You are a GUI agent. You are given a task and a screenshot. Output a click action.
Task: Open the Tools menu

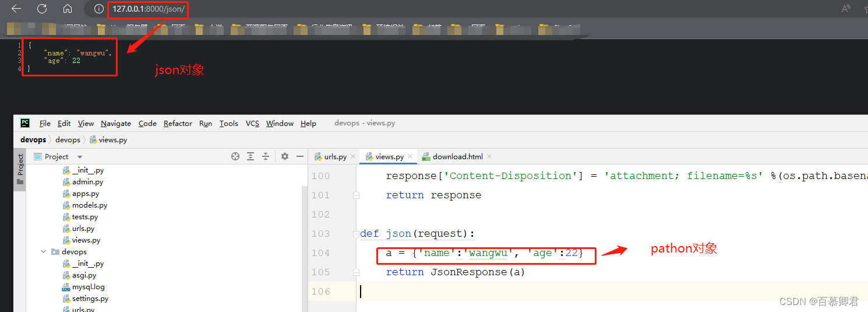click(229, 123)
